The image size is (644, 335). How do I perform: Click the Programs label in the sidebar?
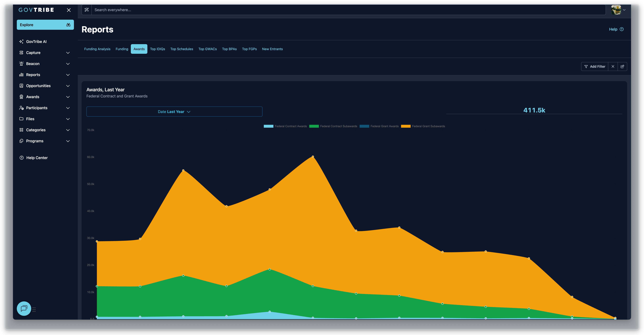35,141
